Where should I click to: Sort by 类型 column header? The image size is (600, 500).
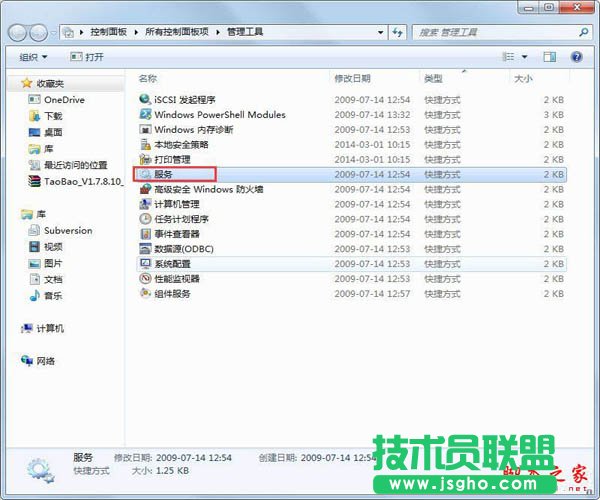click(433, 78)
